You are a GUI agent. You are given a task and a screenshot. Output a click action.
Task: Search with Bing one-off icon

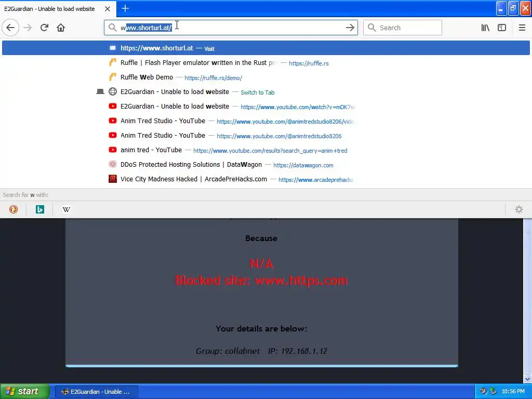(x=39, y=209)
